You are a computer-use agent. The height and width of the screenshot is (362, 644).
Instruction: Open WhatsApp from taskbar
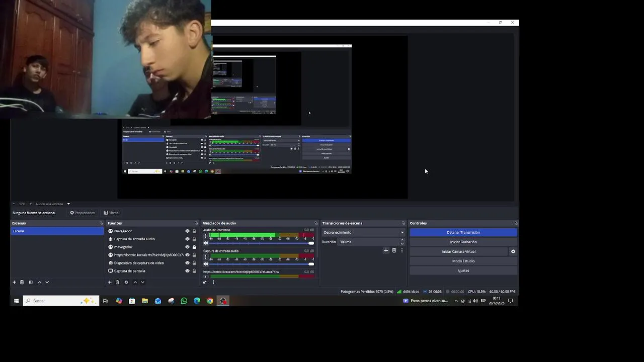pyautogui.click(x=184, y=301)
